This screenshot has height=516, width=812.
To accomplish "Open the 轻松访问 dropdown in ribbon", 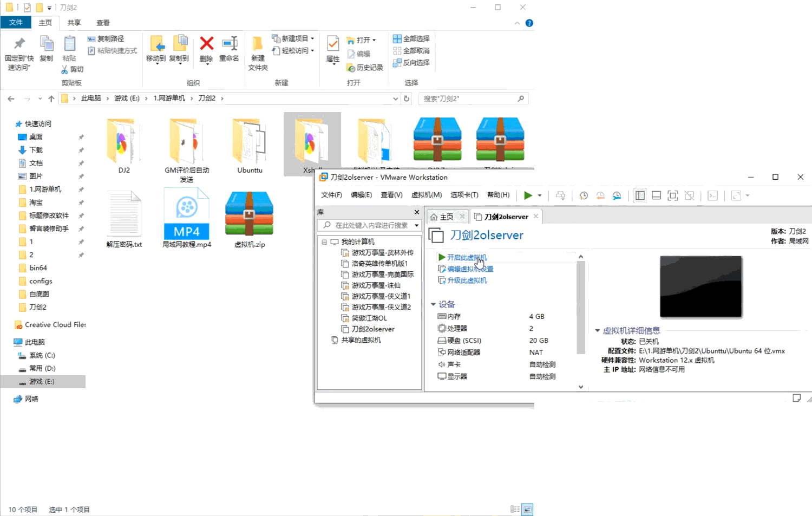I will coord(293,50).
